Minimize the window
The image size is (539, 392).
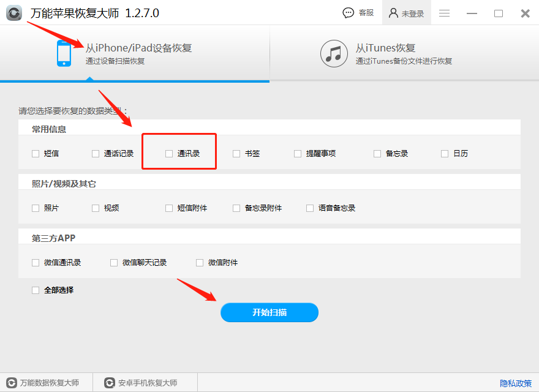tap(472, 13)
